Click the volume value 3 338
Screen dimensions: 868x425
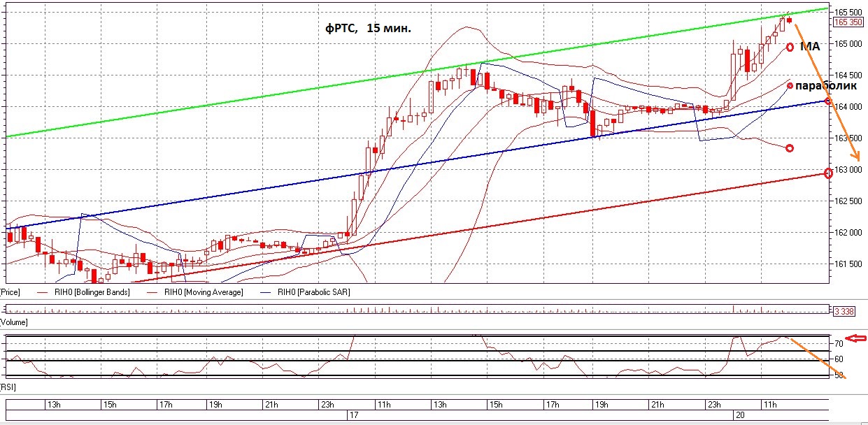[x=845, y=310]
